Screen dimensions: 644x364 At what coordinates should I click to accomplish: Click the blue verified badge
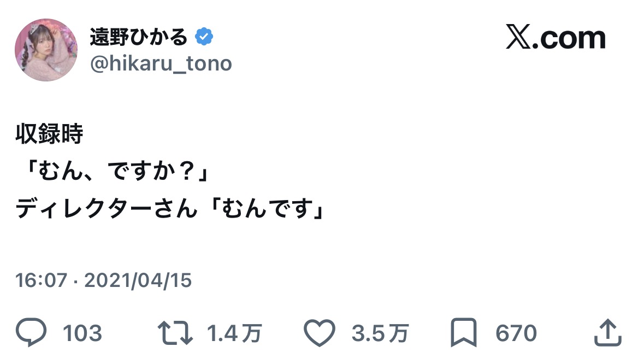pos(205,37)
